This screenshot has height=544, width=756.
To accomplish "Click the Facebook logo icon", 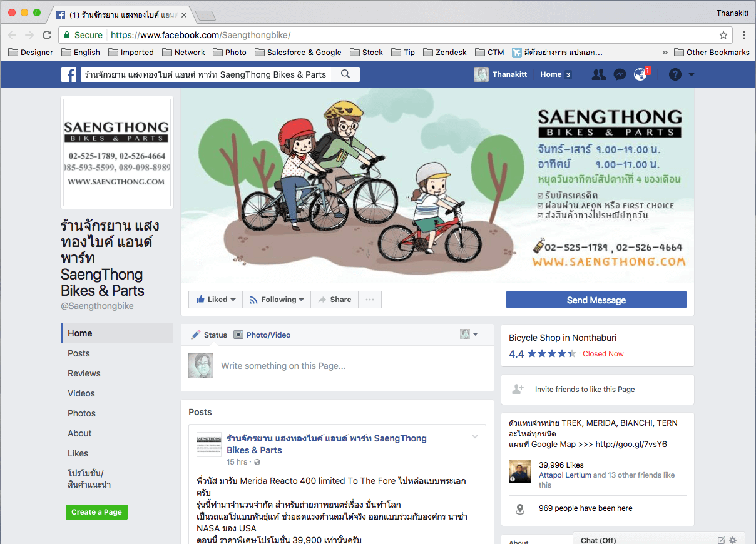I will [x=69, y=74].
